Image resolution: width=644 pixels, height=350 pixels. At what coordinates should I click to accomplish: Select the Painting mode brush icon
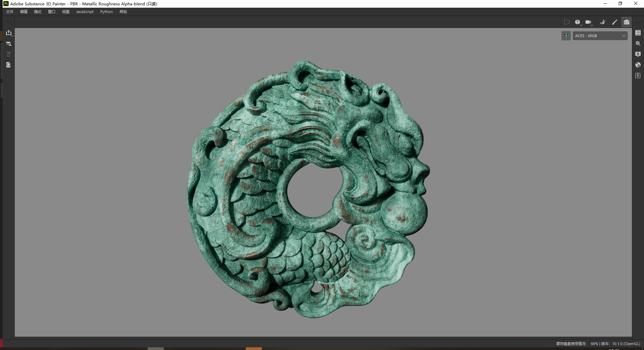(614, 22)
